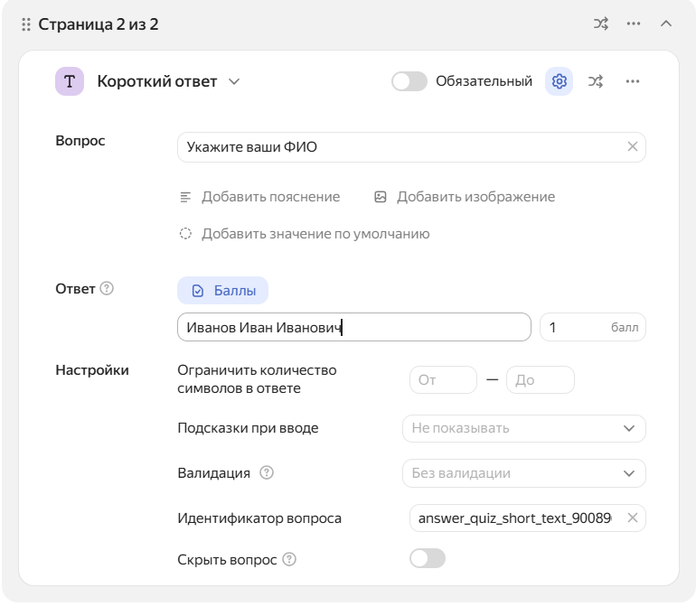
Task: Click the Настройки section label
Action: tap(92, 370)
